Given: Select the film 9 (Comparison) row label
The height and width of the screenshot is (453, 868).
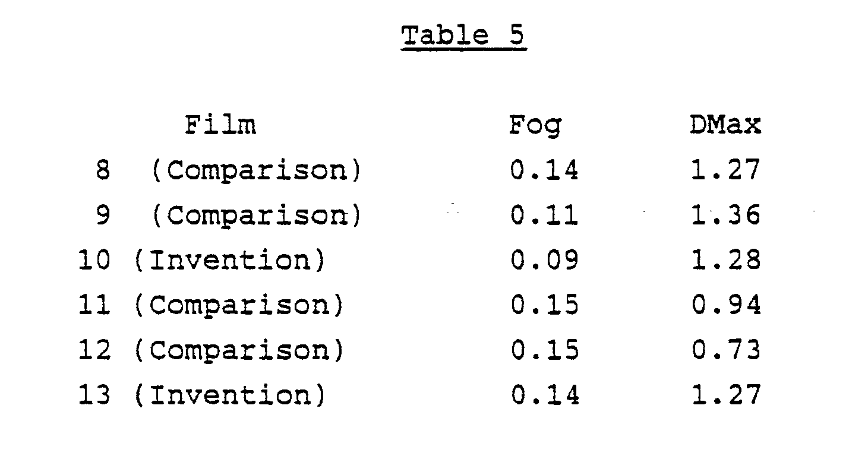Looking at the screenshot, I should (228, 216).
